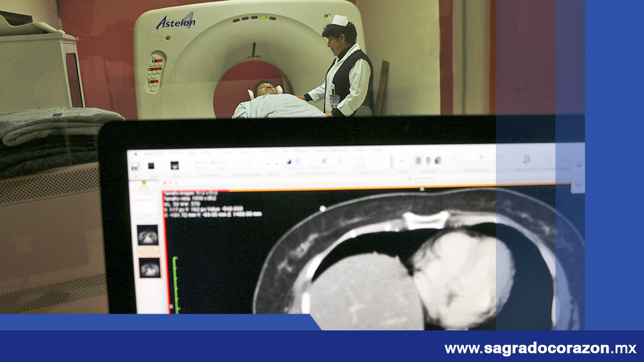Select the third round gray toolbar icon
Screen dimensions: 644x362
437,160
